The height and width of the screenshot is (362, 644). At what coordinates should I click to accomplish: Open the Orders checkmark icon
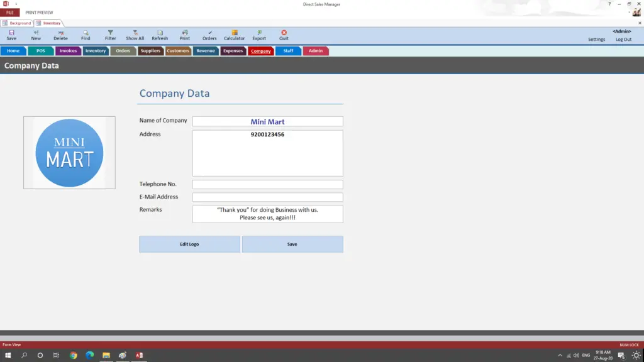pyautogui.click(x=209, y=35)
